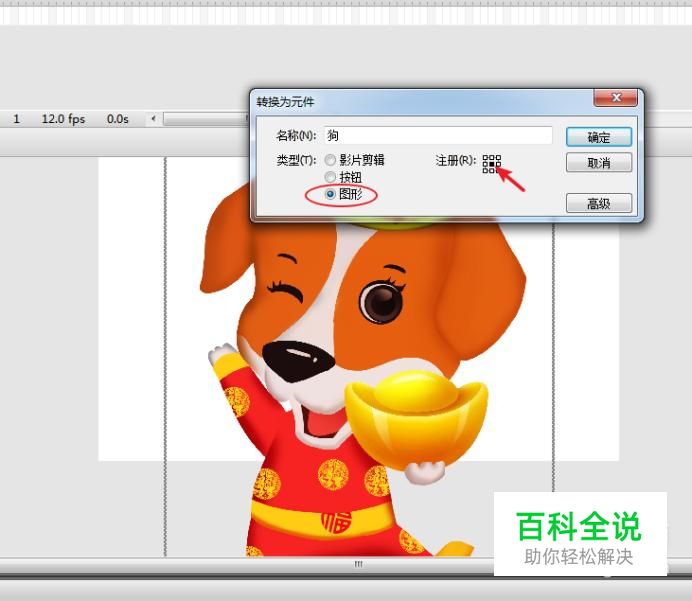Click the current frame number 1

tap(16, 119)
